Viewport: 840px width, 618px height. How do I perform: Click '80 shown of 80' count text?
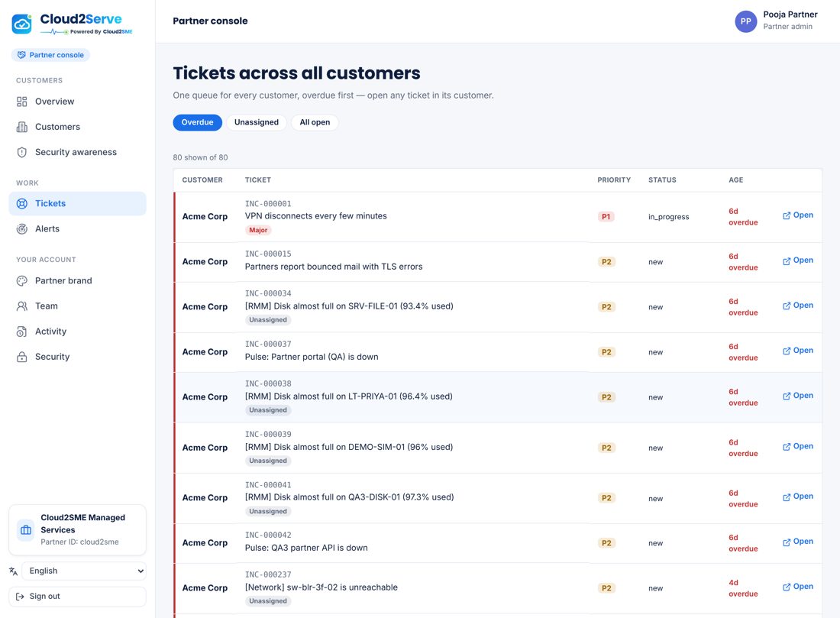point(200,157)
